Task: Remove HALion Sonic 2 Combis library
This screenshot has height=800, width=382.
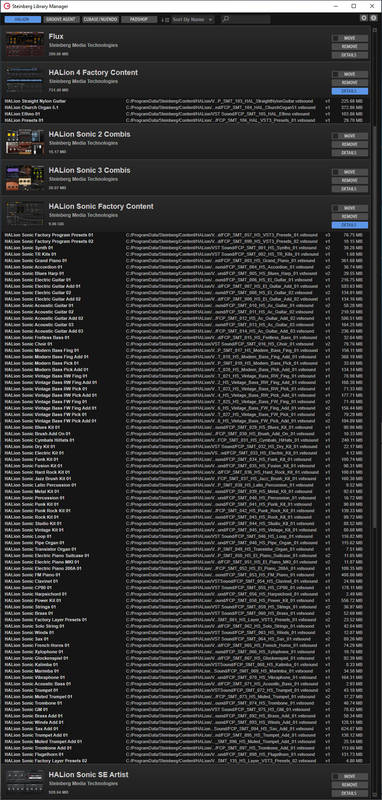Action: point(350,144)
